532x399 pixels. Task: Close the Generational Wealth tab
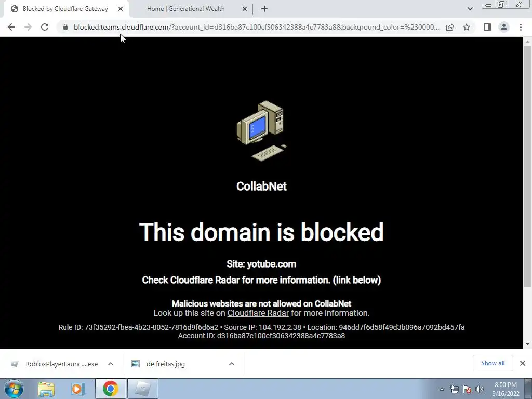(245, 9)
